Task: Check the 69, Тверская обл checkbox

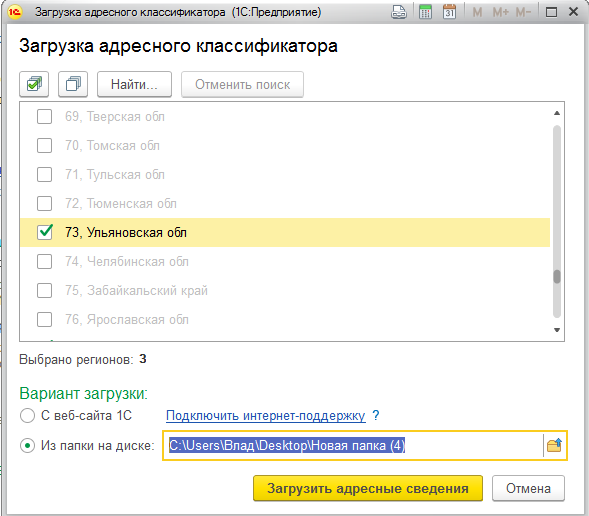Action: [44, 116]
